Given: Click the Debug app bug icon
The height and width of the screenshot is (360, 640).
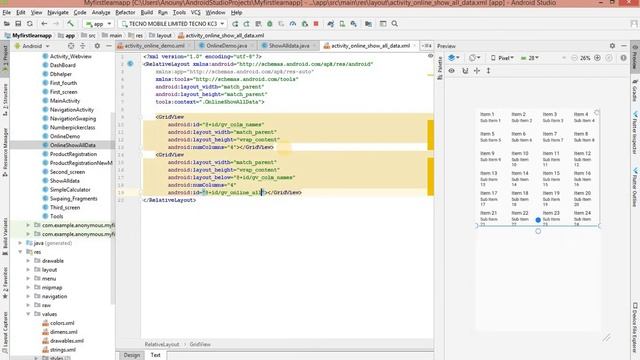Looking at the screenshot, I should [270, 24].
